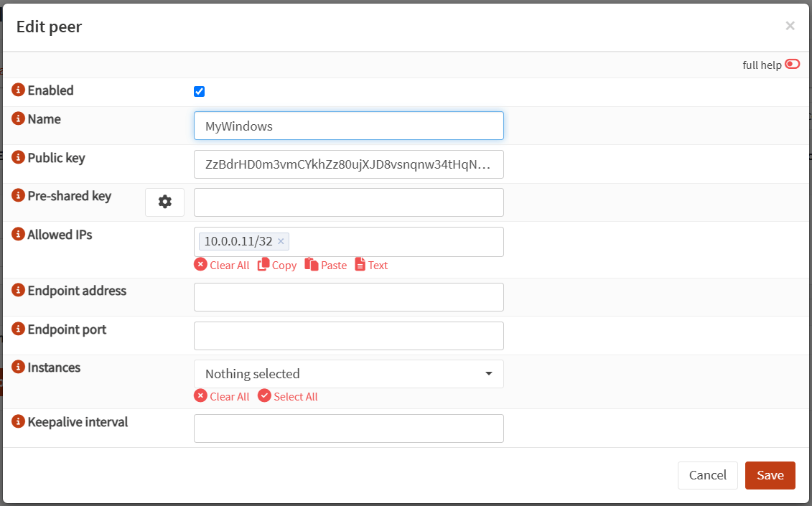Click the info icon next to Endpoint address
This screenshot has height=506, width=812.
pyautogui.click(x=18, y=291)
